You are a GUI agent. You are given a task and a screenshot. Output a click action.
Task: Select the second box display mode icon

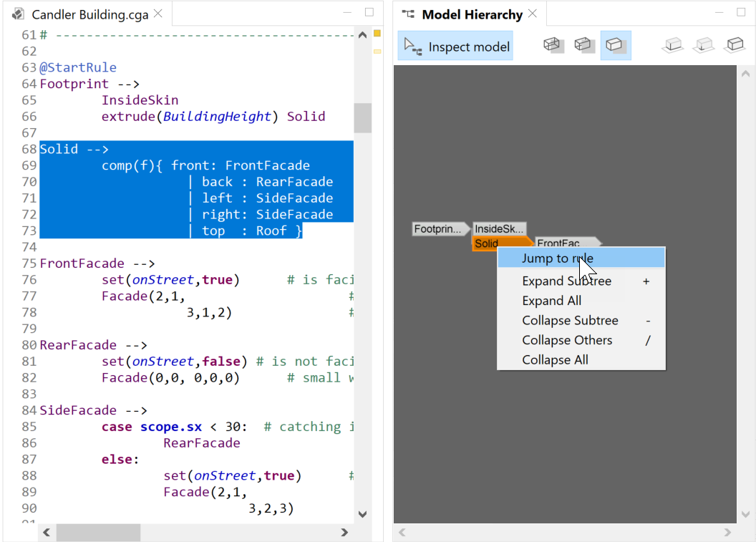pyautogui.click(x=584, y=45)
